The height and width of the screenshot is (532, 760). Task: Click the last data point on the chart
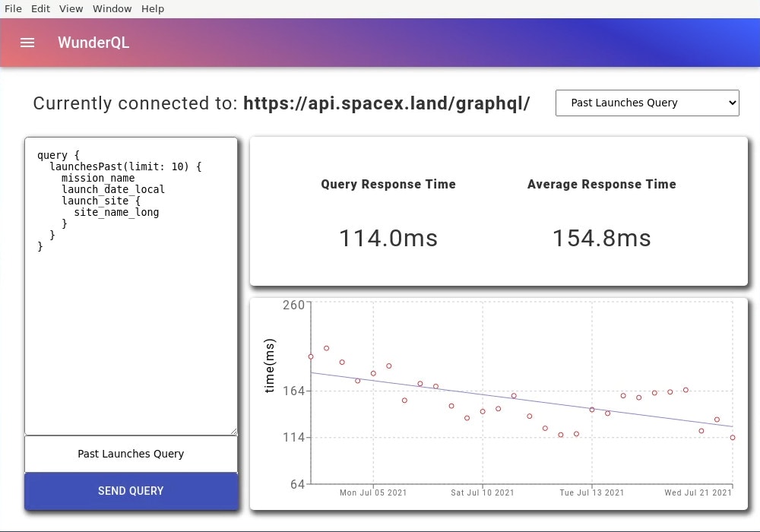pos(733,438)
